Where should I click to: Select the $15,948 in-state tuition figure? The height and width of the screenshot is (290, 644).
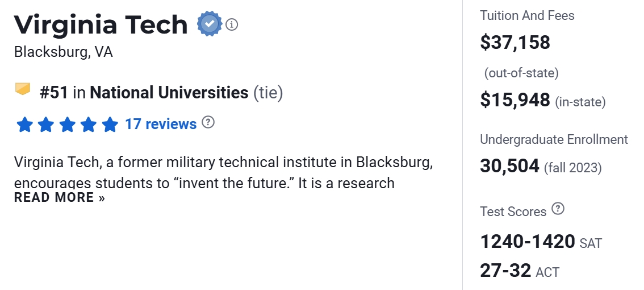515,100
